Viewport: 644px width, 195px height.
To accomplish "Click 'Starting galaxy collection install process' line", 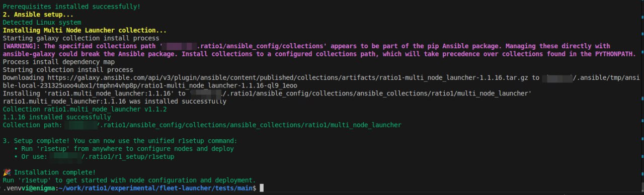I will [81, 38].
